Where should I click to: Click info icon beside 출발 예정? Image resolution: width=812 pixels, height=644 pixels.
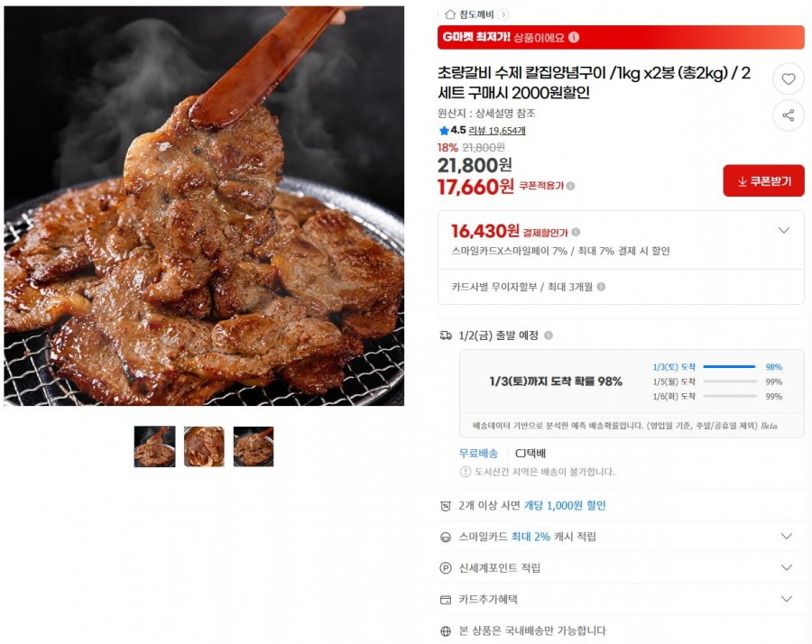549,336
